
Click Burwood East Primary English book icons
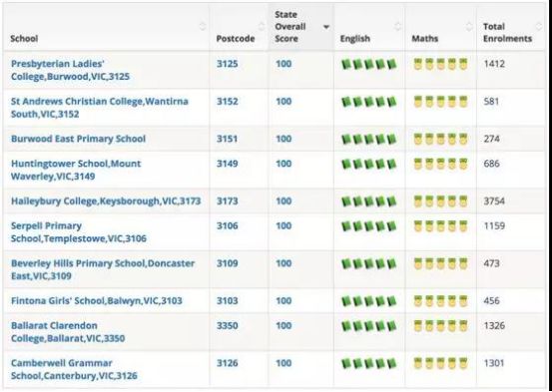[369, 140]
